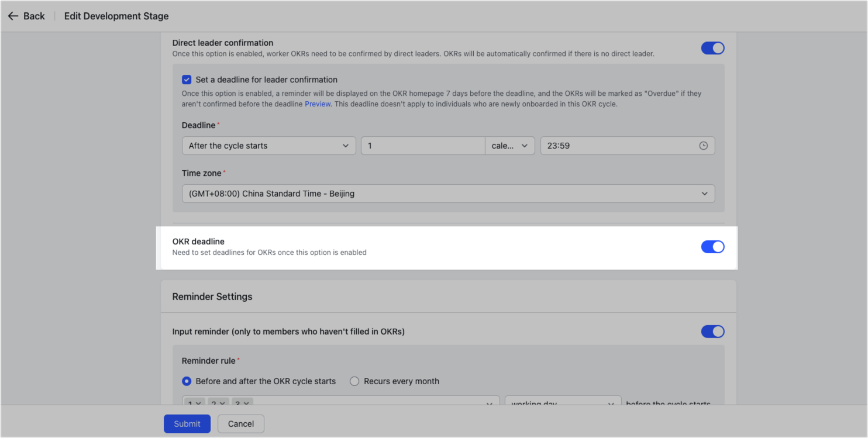Screen dimensions: 868x438
Task: Click the 'Edit Development Stage' title
Action: tap(116, 16)
